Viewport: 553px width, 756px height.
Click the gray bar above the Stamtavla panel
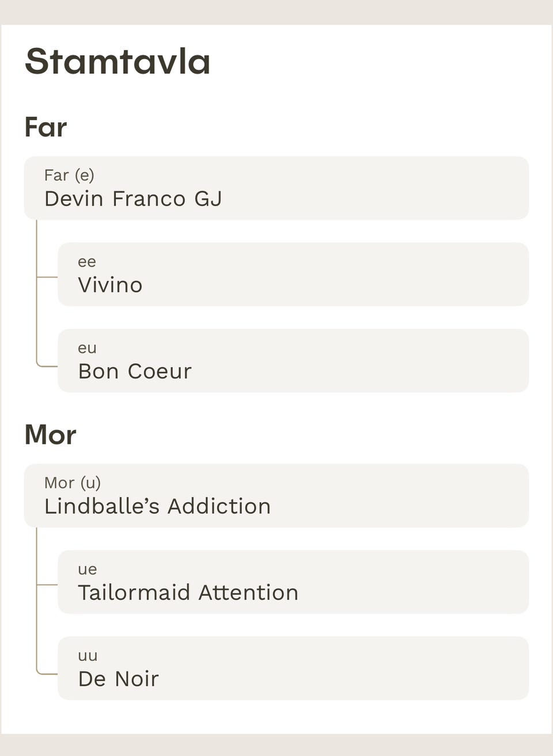tap(276, 12)
